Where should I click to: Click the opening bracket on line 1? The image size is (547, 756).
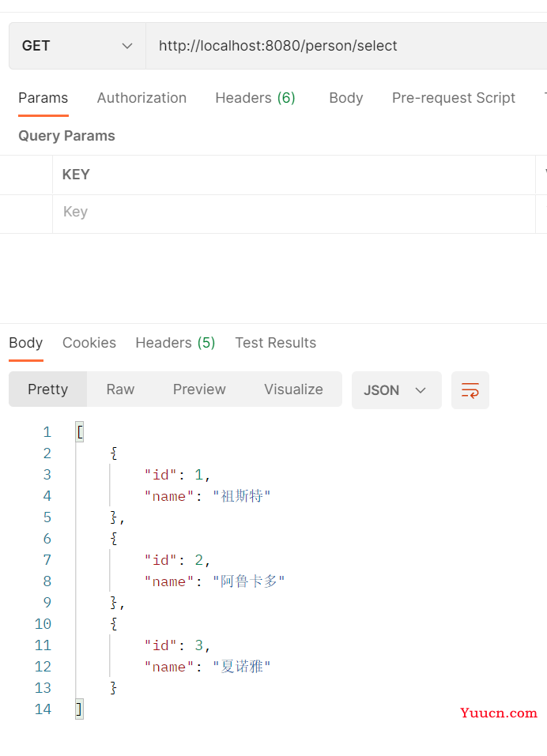tap(80, 432)
